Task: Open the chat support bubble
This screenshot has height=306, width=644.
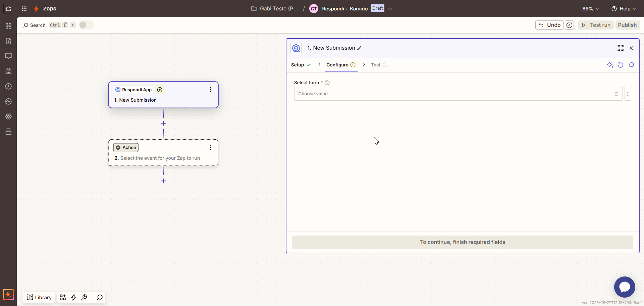Action: [x=625, y=287]
